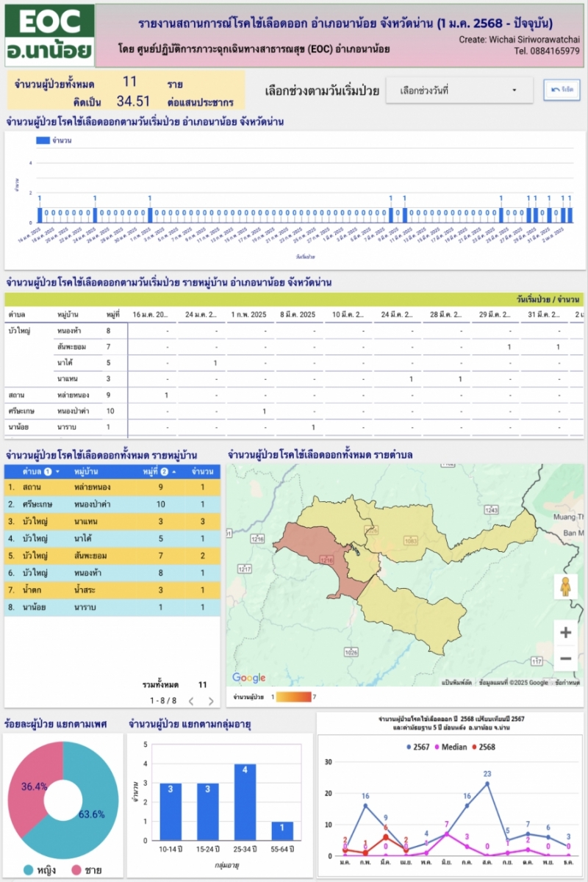
Task: Click the blue จำนวน legend swatch above bar chart
Action: [x=42, y=140]
